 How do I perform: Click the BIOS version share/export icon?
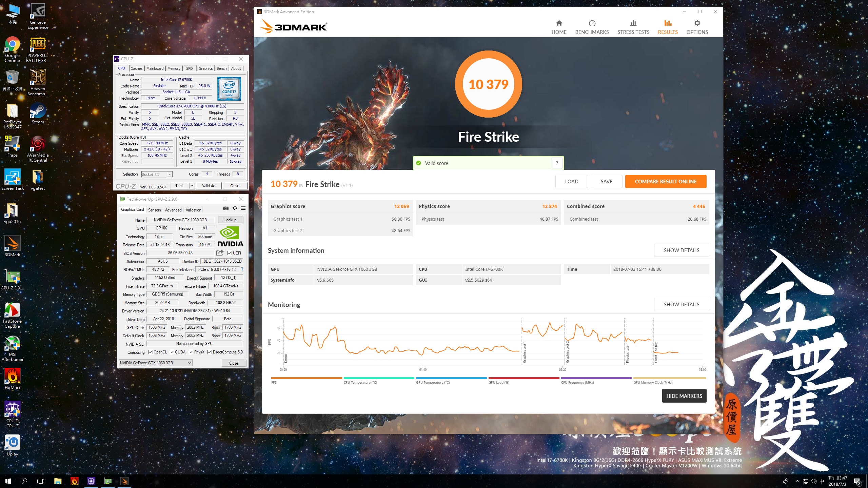click(220, 253)
